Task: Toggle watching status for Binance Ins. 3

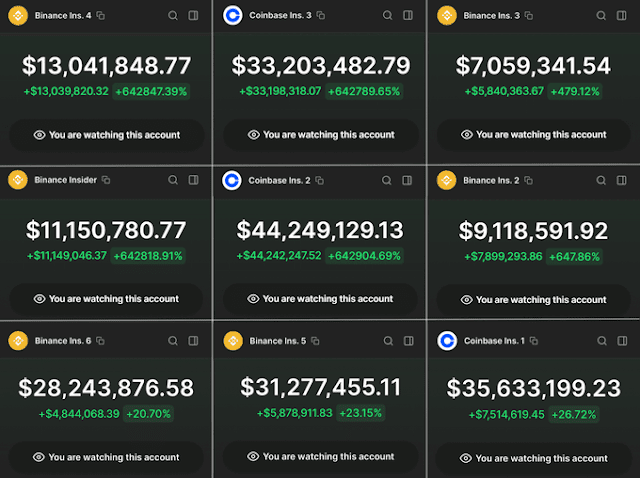Action: point(534,135)
